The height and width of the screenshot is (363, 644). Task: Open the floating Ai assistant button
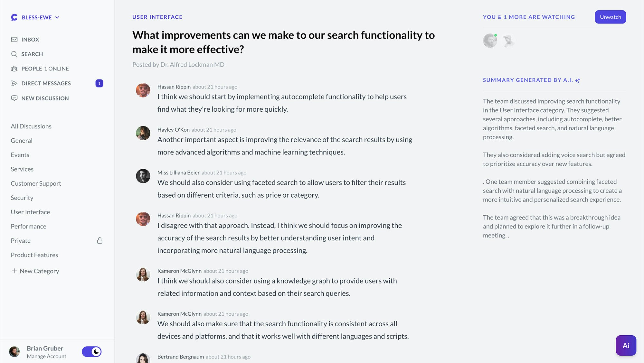pyautogui.click(x=626, y=345)
